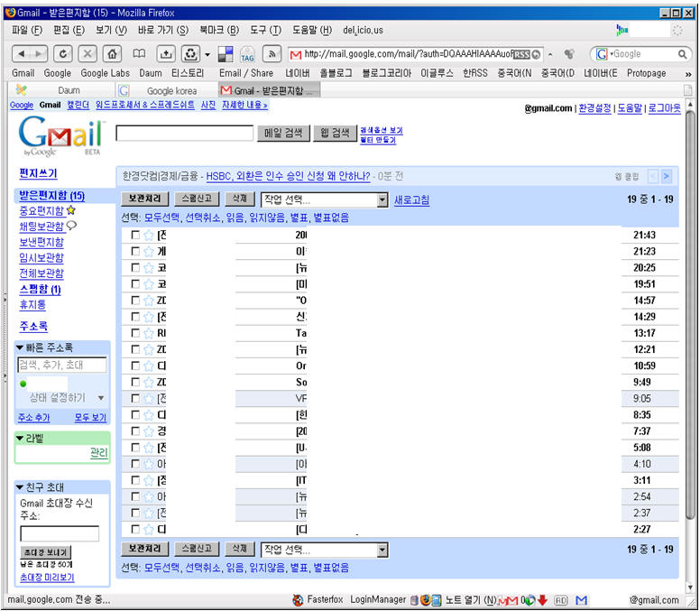Check the email received at 12:21
The image size is (700, 611).
tap(135, 349)
